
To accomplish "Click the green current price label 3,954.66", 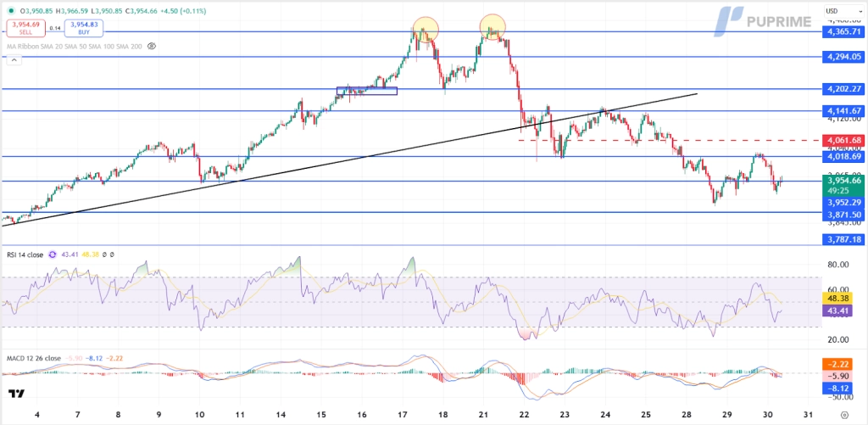I will tap(842, 180).
